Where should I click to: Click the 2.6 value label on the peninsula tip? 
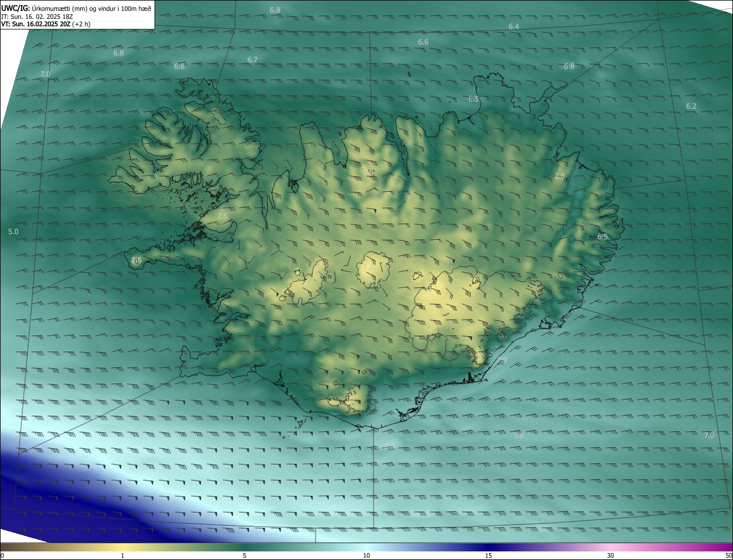tap(136, 261)
